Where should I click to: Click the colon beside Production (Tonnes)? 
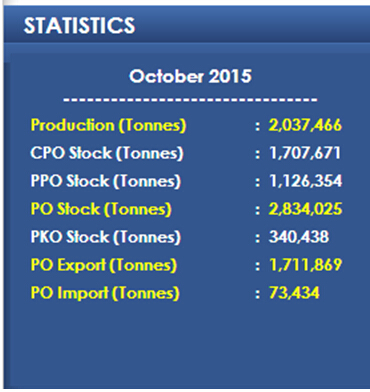pos(257,126)
